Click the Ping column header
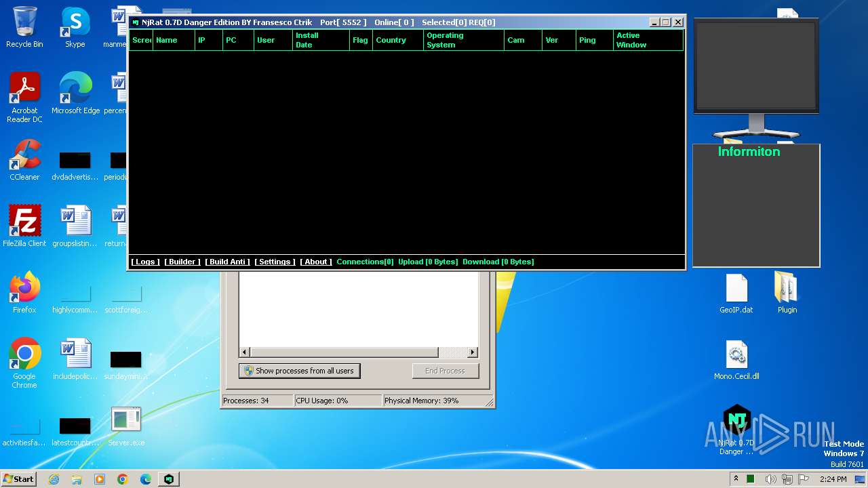Screen dimensions: 868x488 595,40
